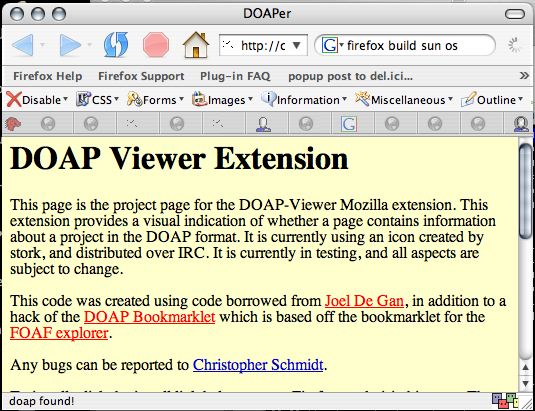The image size is (535, 411).
Task: Open the DOAP icon in the status bar
Action: [505, 401]
